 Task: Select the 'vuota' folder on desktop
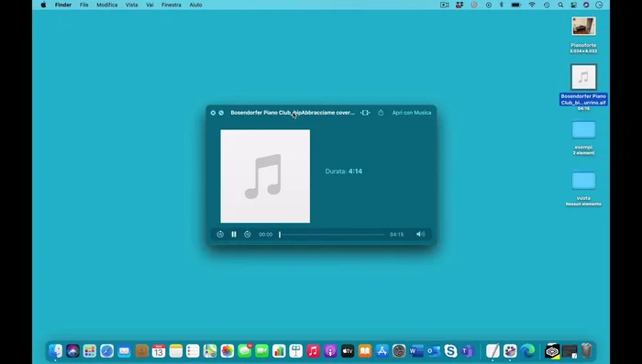[x=583, y=181]
